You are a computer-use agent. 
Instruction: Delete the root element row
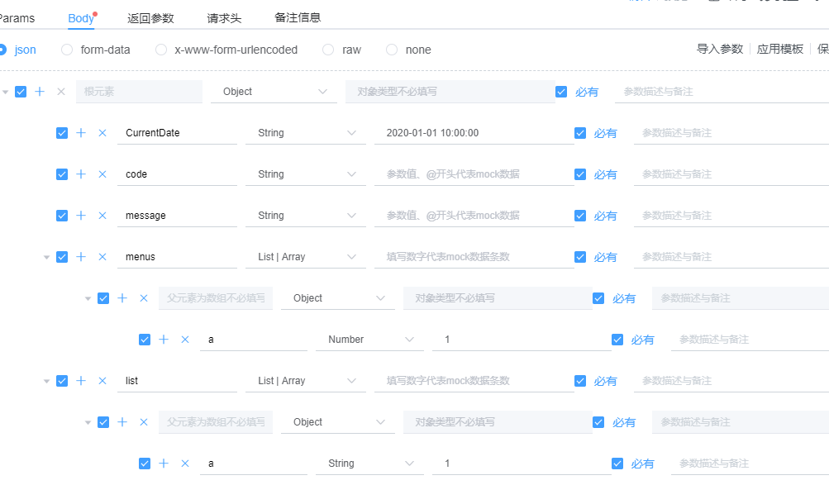[x=60, y=91]
